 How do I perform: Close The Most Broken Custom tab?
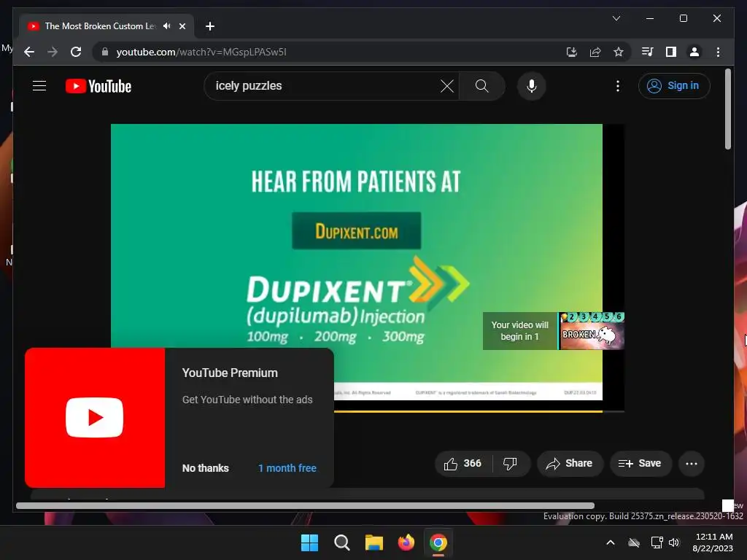(182, 26)
